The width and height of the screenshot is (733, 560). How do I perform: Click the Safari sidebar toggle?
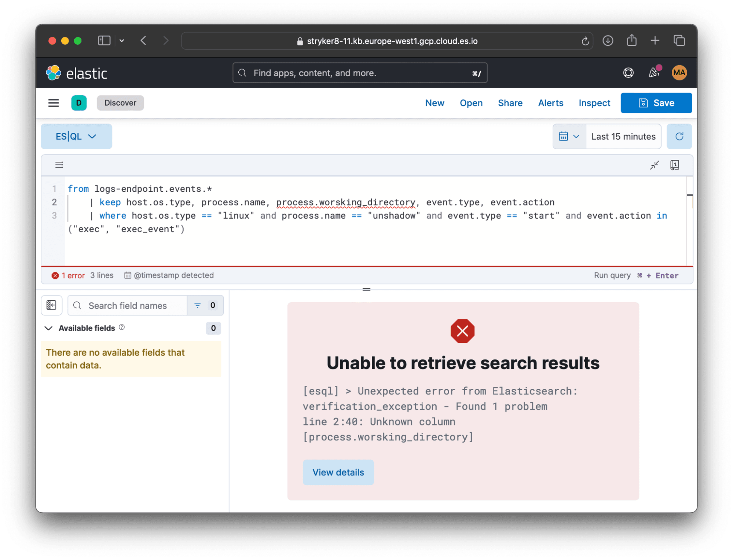click(104, 40)
